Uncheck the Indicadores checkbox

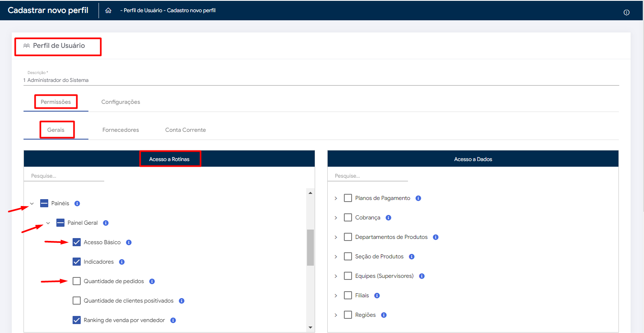point(77,262)
